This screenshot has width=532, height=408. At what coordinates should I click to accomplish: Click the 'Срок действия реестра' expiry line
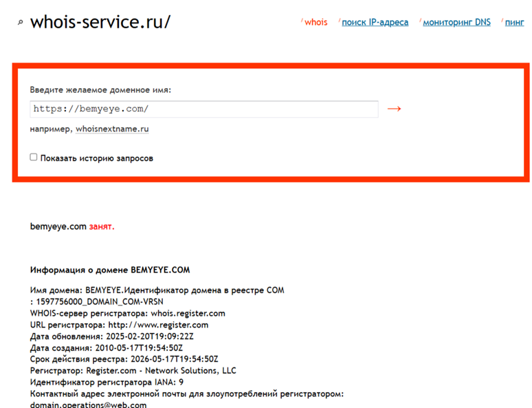124,359
